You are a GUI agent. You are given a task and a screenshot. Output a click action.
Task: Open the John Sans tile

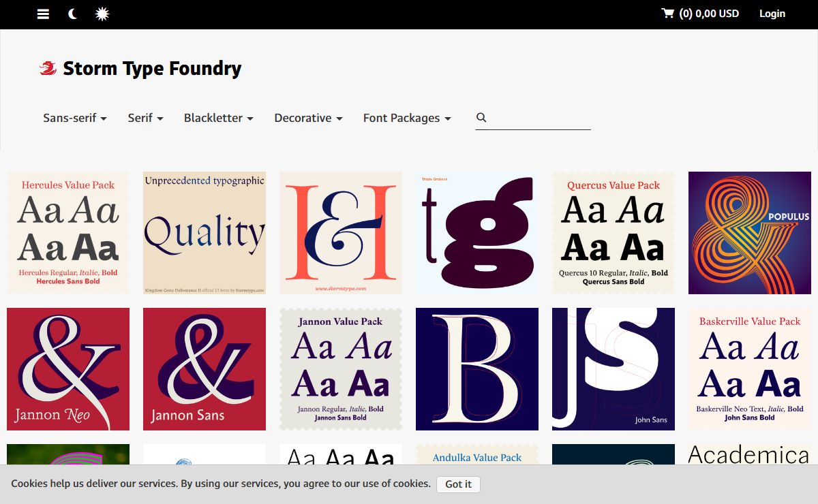pyautogui.click(x=613, y=369)
